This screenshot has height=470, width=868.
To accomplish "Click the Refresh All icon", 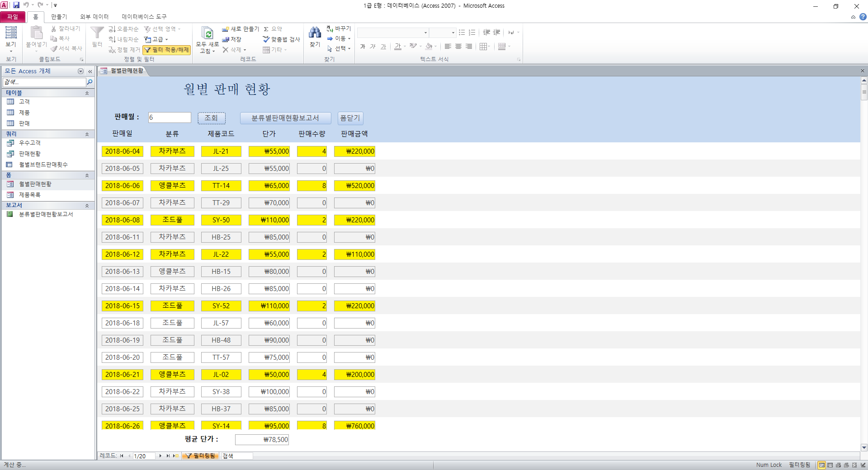I will pyautogui.click(x=207, y=33).
